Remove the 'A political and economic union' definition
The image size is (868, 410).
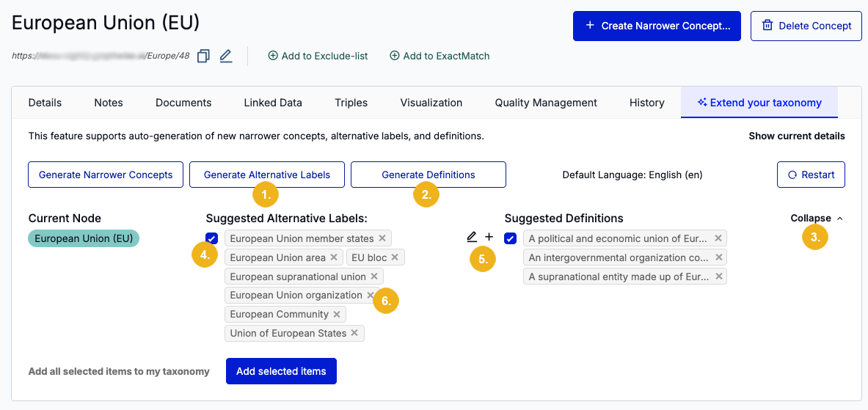(x=718, y=238)
